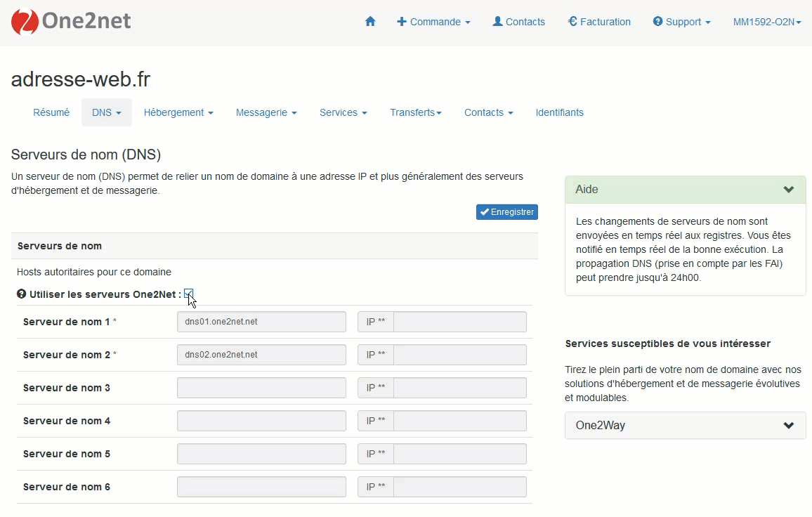Click the Enregistrer button
The width and height of the screenshot is (812, 517).
point(506,212)
